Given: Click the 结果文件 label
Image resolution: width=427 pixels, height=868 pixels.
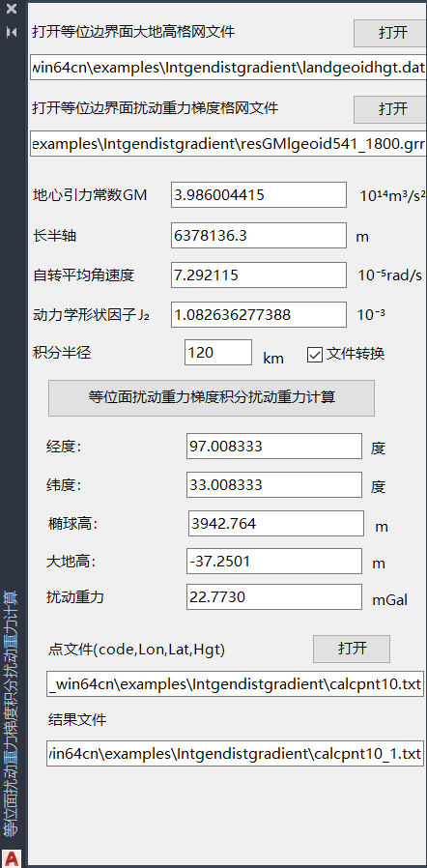Looking at the screenshot, I should tap(77, 720).
